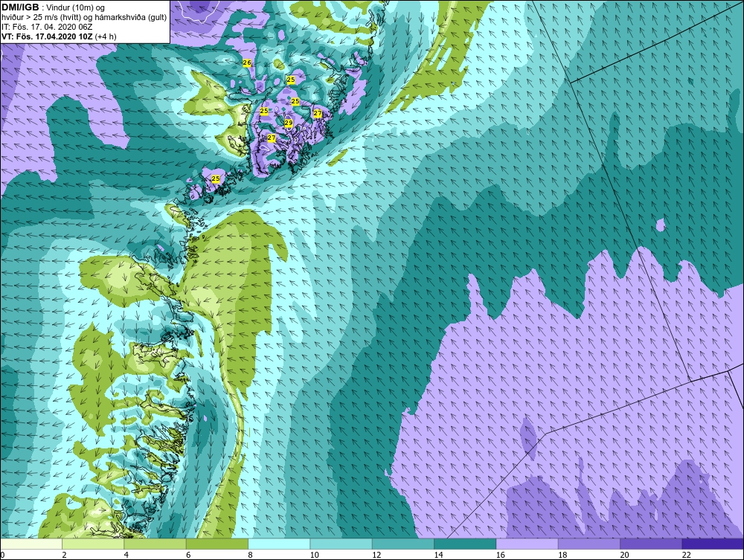Click the 18–20 m/s medium purple legend swatch
Screen dimensions: 744x560
tap(589, 544)
